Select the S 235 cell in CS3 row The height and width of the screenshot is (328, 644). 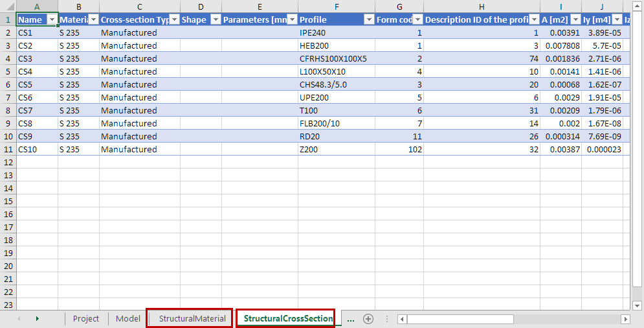78,58
